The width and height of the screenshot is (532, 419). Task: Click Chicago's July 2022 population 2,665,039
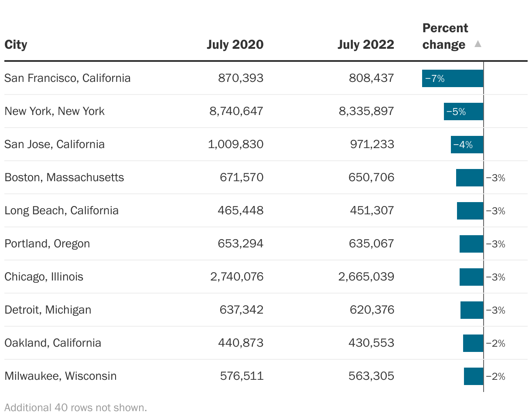pos(366,277)
